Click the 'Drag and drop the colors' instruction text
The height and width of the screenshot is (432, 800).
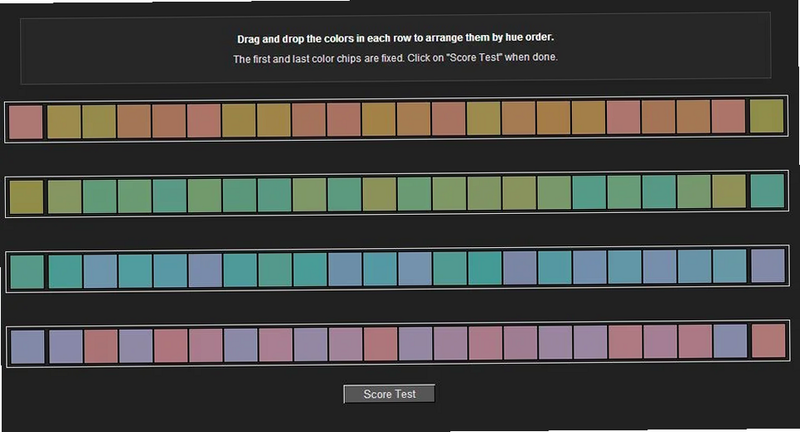pos(395,38)
